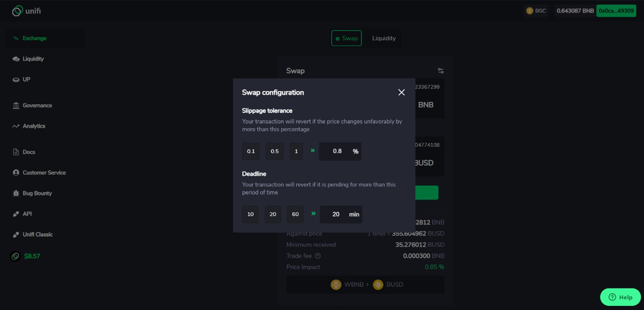Screen dimensions: 644x310
Task: Select the Swap tab
Action: 346,38
